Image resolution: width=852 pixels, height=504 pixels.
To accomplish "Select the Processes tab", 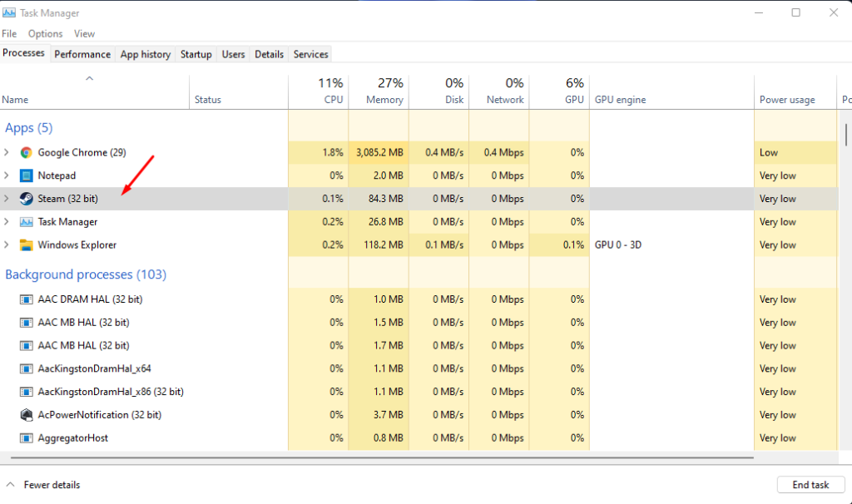I will click(x=24, y=53).
